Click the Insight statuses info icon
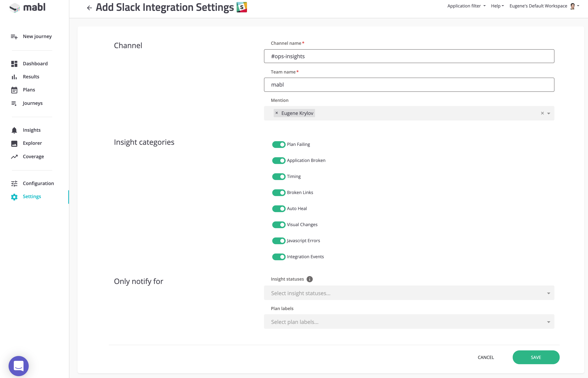 309,279
